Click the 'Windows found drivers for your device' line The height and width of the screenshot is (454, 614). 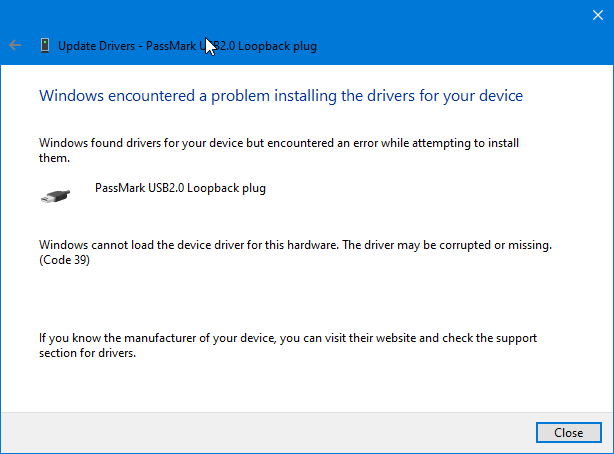tap(279, 143)
